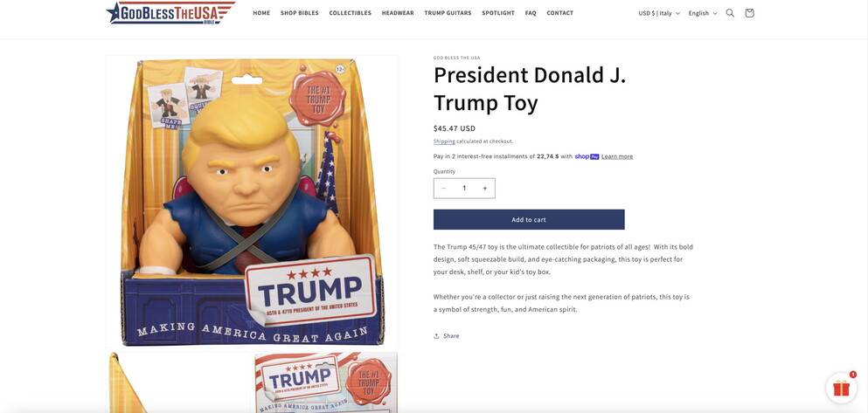Open the Shipping policy link

point(444,141)
